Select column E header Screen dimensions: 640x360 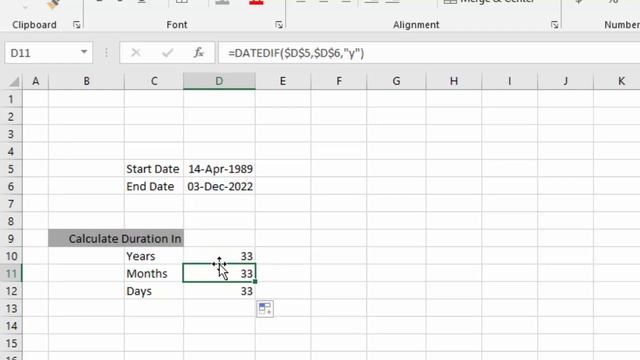click(282, 81)
